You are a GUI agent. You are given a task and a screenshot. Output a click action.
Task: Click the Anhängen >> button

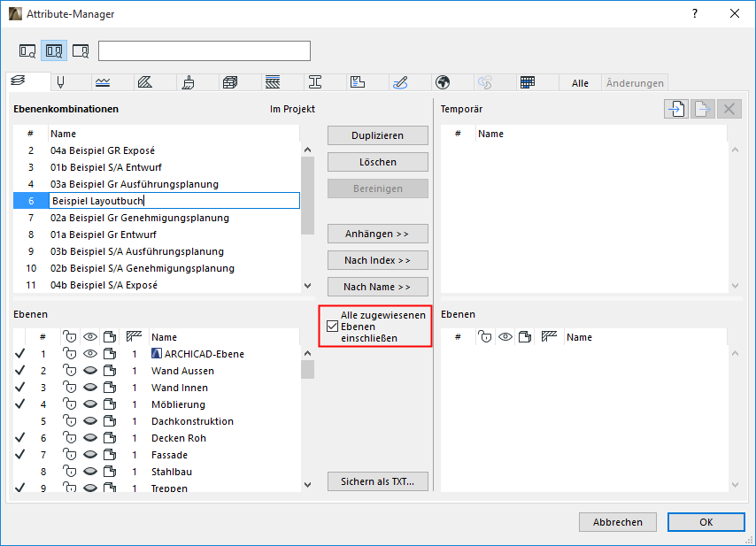[377, 234]
